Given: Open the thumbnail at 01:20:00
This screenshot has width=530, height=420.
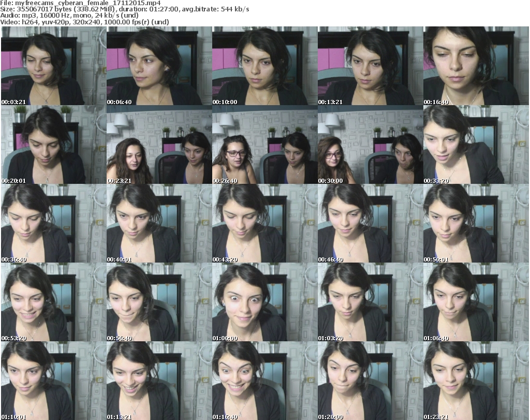Looking at the screenshot, I should tap(370, 381).
